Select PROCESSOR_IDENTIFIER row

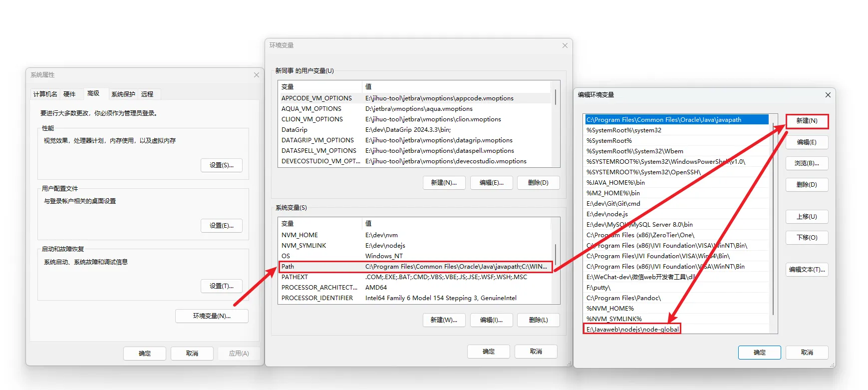[x=414, y=298]
